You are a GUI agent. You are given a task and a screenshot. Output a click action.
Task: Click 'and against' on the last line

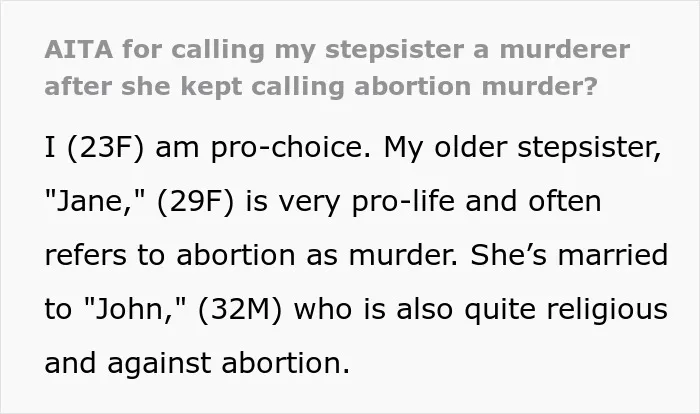click(x=128, y=364)
